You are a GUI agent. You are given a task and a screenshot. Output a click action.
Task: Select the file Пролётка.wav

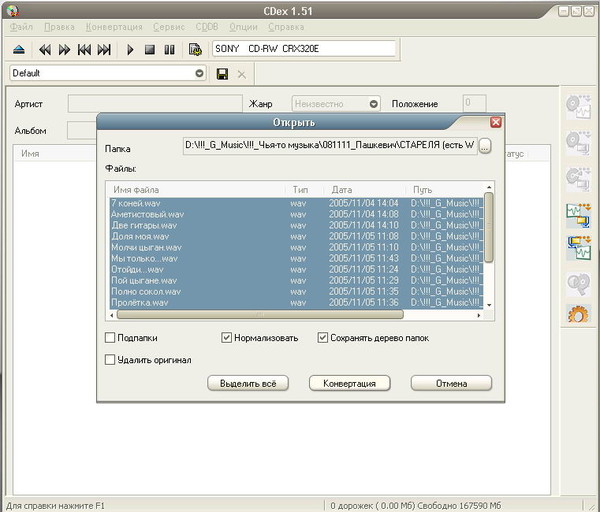297,303
